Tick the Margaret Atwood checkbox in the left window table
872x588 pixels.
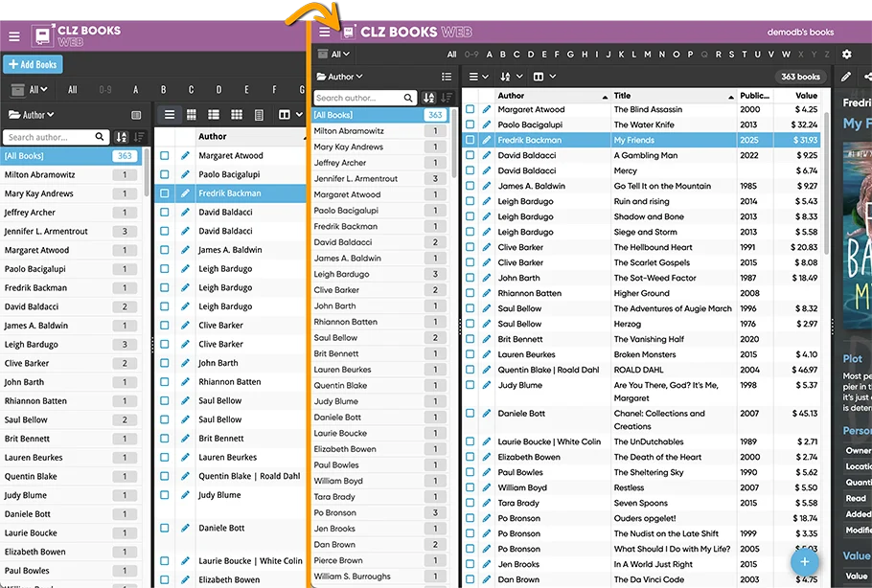[165, 155]
